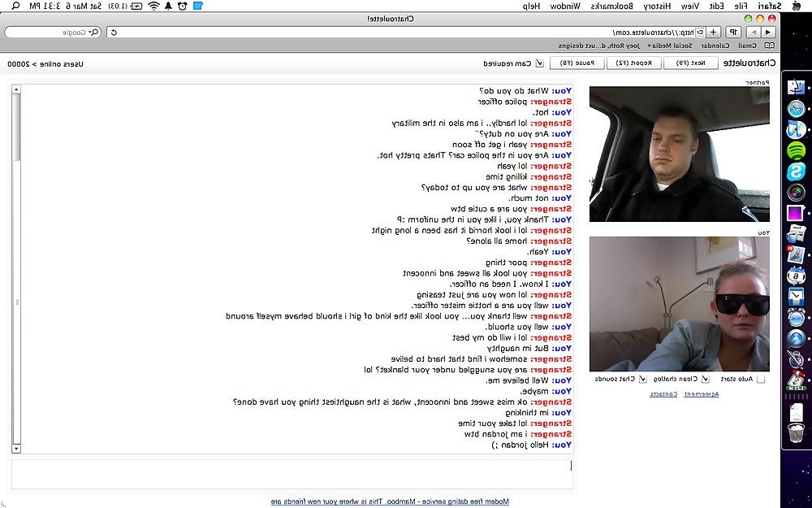Click the Google search field
812x508 pixels.
tap(53, 33)
